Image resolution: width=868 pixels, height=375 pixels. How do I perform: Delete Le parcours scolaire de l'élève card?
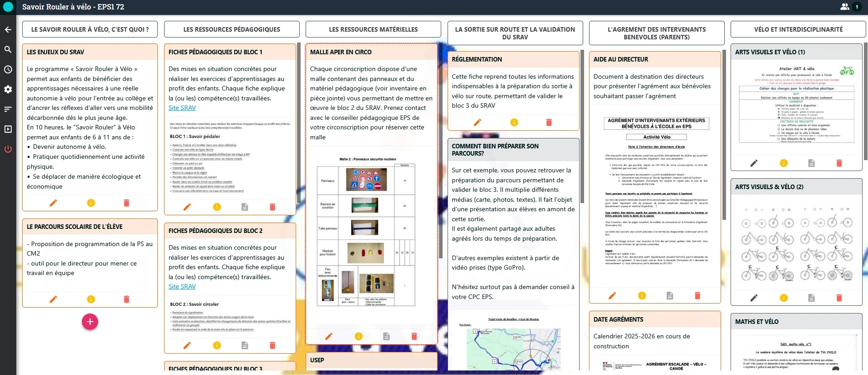(x=127, y=299)
